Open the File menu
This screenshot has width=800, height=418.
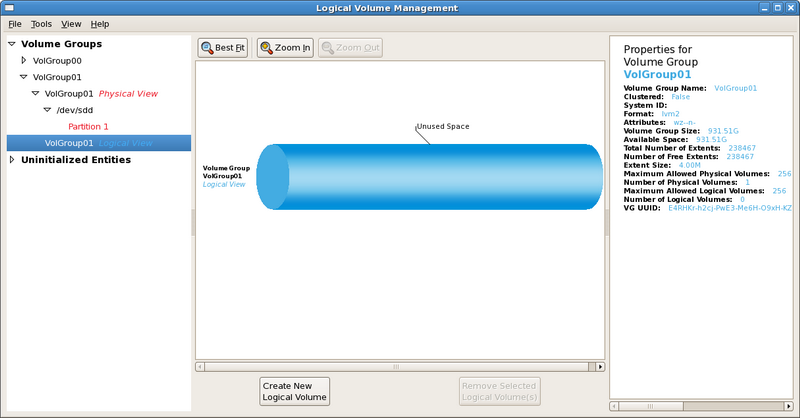pos(14,23)
